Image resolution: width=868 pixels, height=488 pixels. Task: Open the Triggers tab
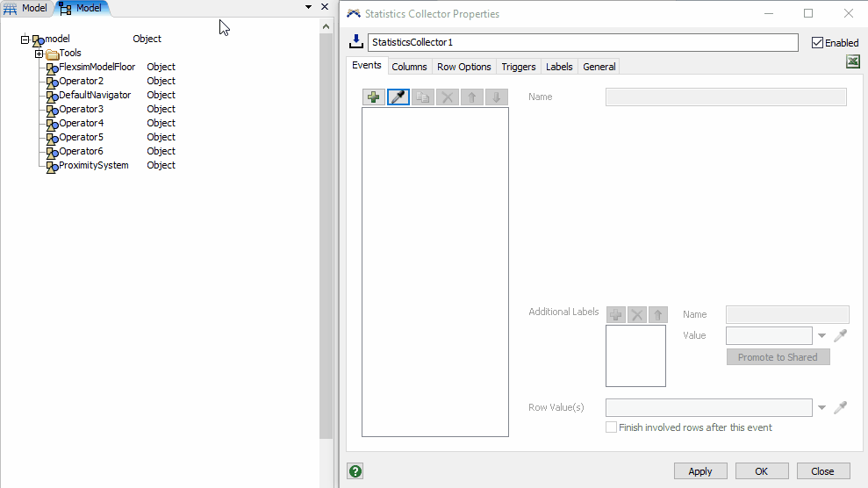pyautogui.click(x=518, y=67)
